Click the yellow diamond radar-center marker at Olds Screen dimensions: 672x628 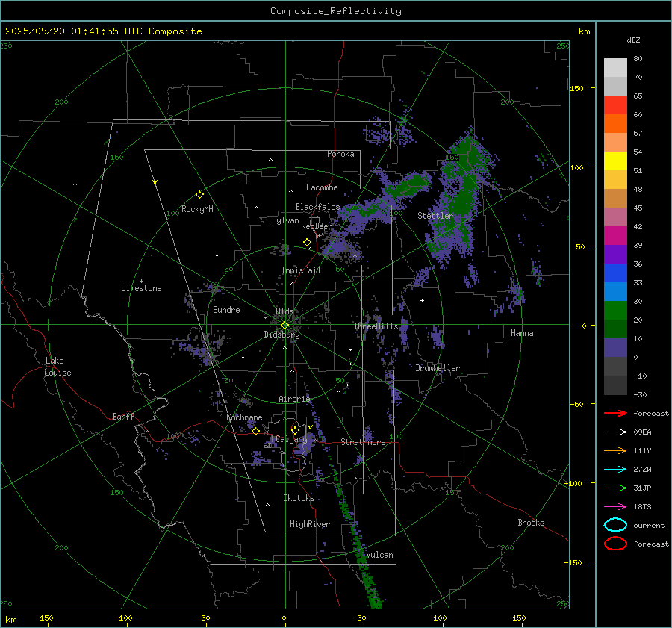284,325
